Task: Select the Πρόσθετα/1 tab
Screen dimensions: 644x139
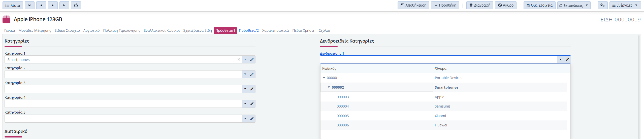Action: (x=225, y=30)
